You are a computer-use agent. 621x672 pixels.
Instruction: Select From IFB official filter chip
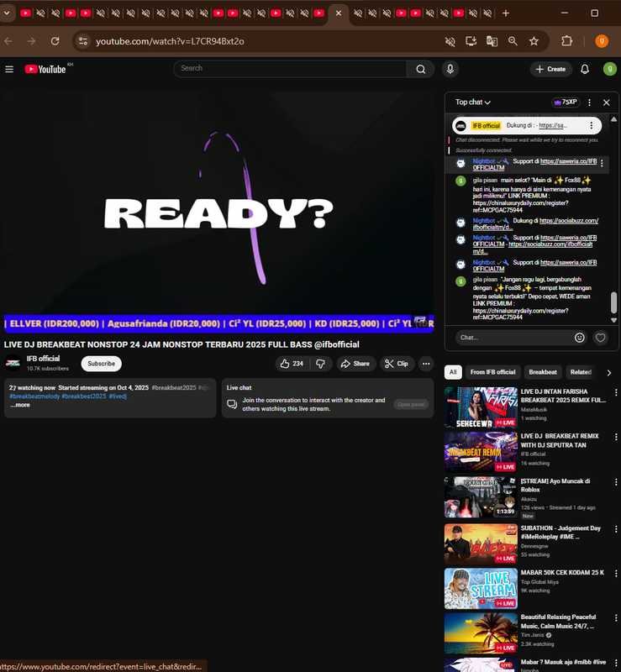[492, 372]
